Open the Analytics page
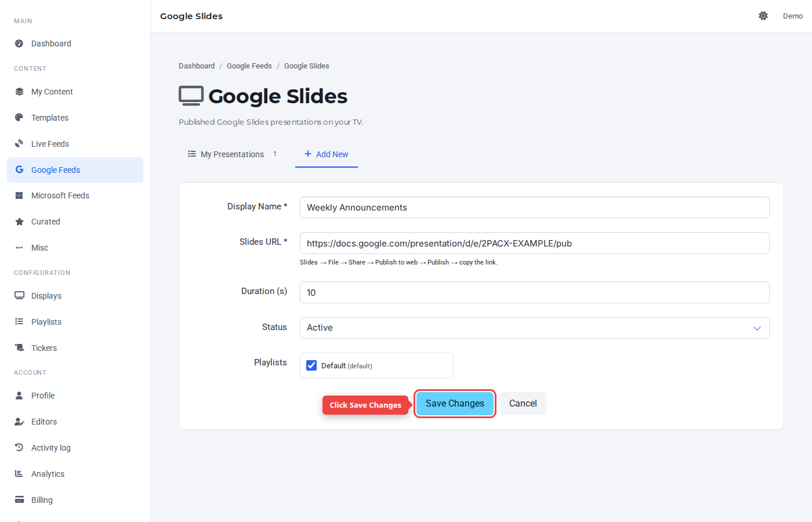The height and width of the screenshot is (522, 812). click(75, 474)
